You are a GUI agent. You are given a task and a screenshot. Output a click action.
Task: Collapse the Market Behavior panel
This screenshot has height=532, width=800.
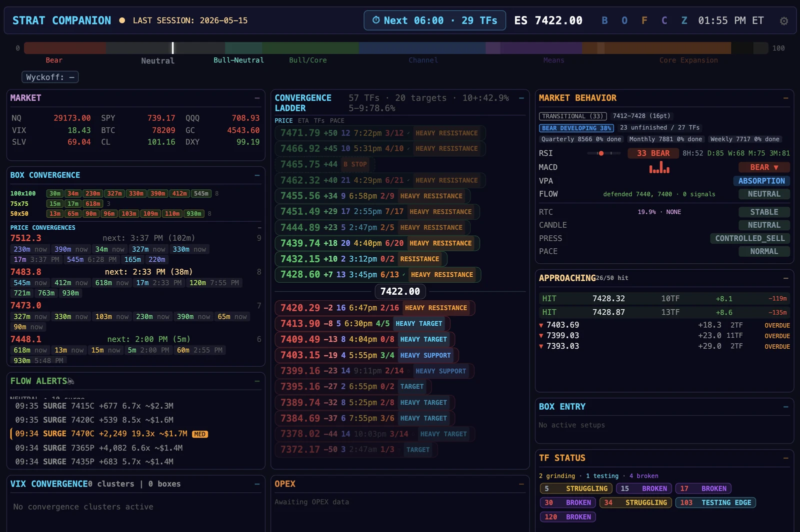[x=785, y=98]
